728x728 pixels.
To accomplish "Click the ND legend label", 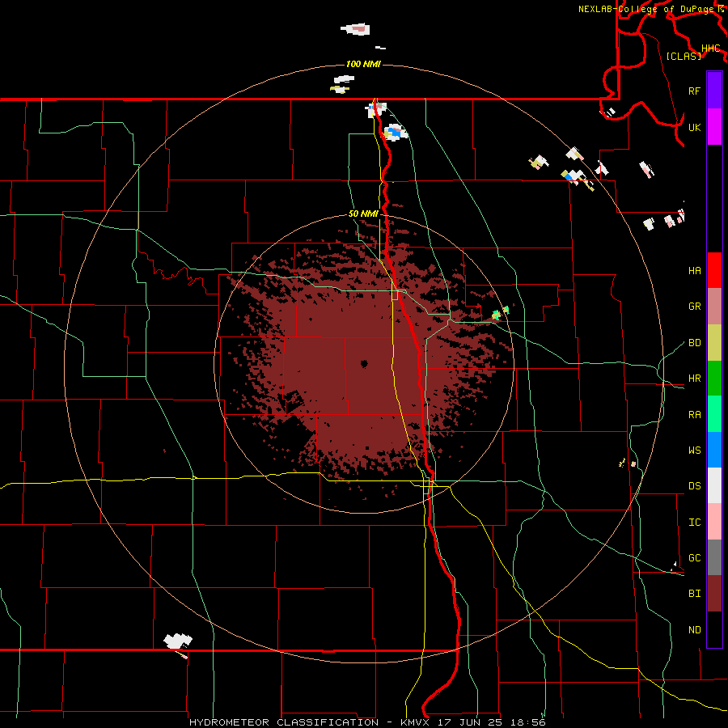I will coord(695,630).
